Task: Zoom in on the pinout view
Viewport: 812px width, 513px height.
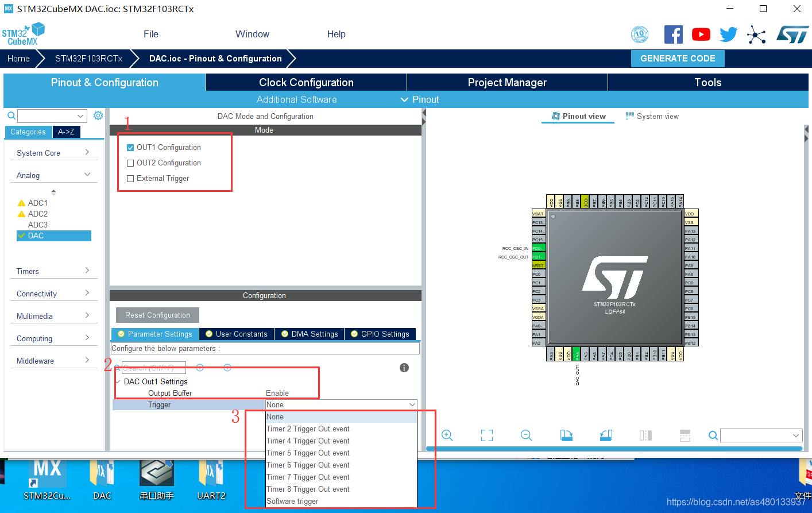Action: click(x=447, y=435)
